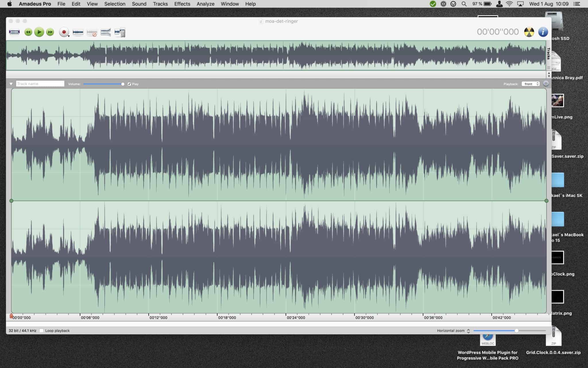This screenshot has height=368, width=588.
Task: Open the Effects menu
Action: pyautogui.click(x=182, y=4)
